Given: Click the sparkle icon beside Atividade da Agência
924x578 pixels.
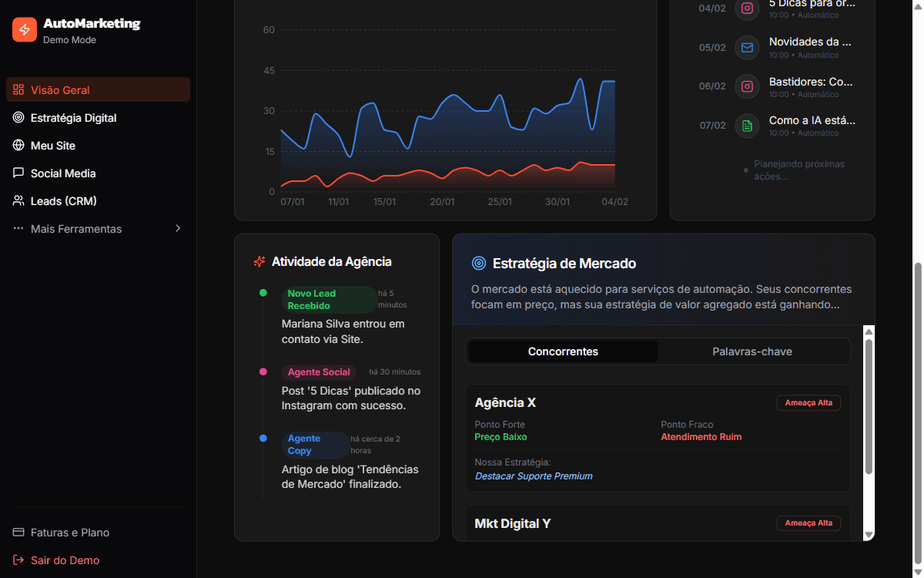Looking at the screenshot, I should point(259,261).
